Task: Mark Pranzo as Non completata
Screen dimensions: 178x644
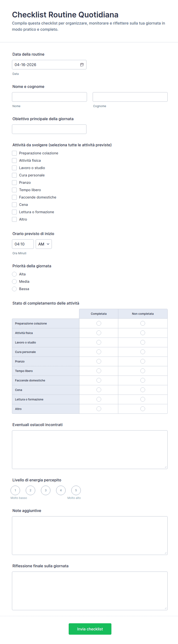Action: (x=143, y=361)
